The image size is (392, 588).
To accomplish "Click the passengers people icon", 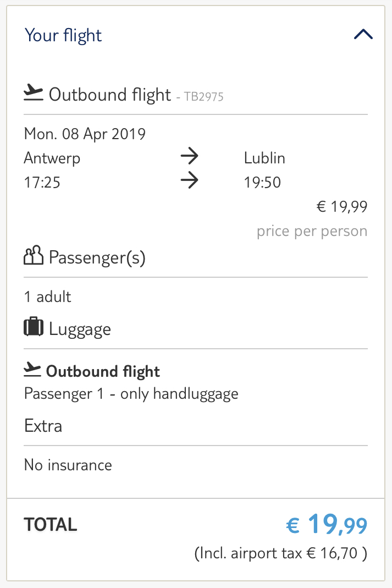I will pyautogui.click(x=34, y=255).
